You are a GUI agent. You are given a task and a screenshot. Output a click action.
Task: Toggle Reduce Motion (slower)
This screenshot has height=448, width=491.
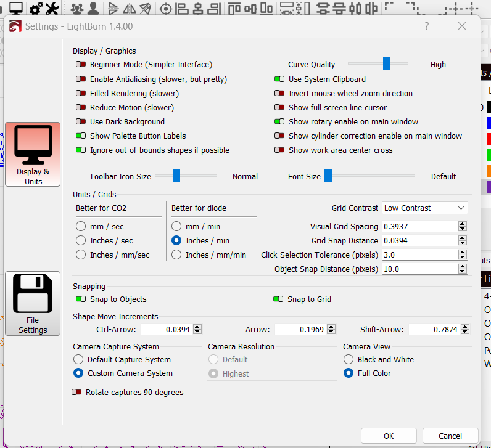pos(81,107)
